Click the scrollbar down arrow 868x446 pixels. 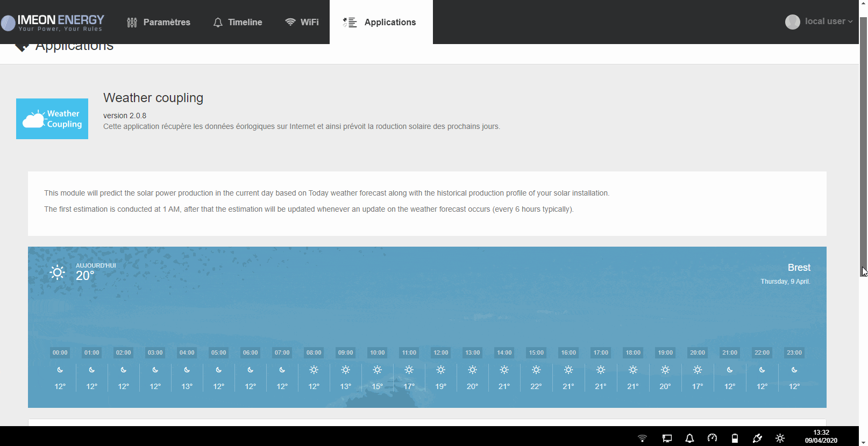[863, 442]
